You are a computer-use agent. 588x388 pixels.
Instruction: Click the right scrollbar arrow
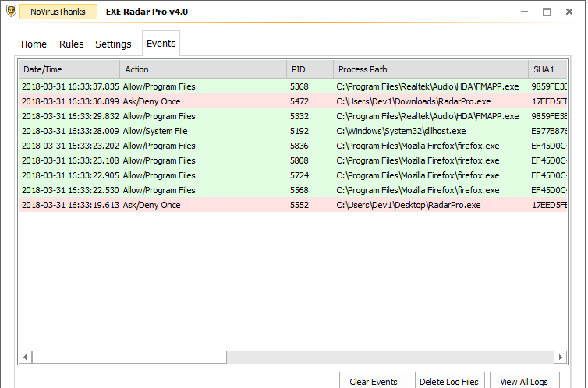[x=560, y=357]
